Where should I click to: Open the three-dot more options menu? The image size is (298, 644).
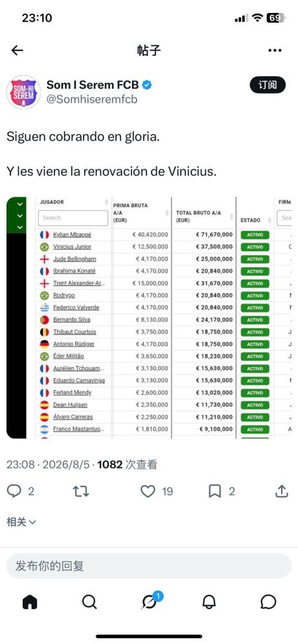point(275,50)
